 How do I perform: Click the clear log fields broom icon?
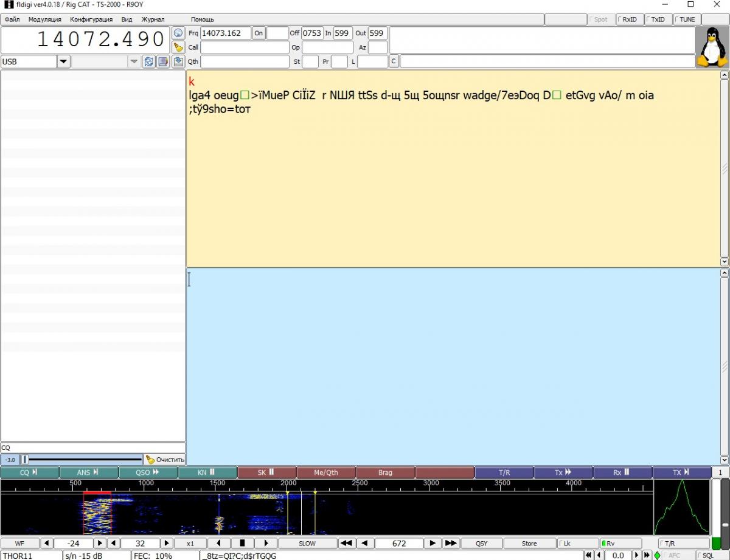tap(178, 47)
